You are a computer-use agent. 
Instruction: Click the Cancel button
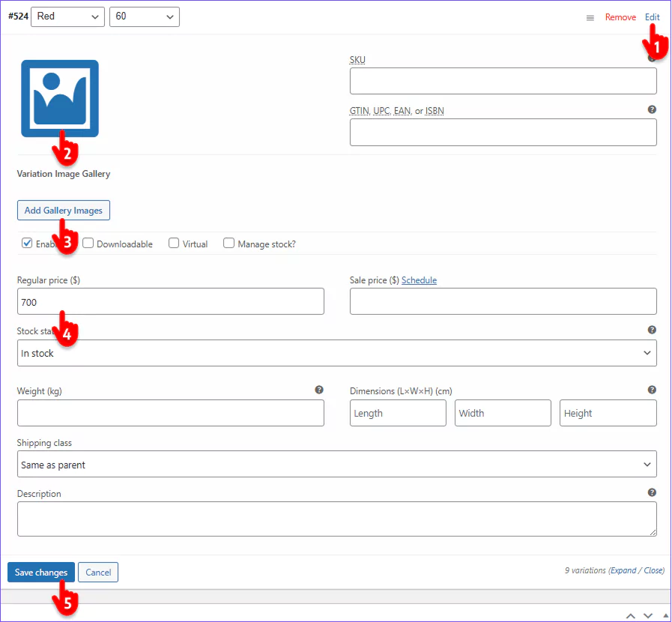click(98, 573)
